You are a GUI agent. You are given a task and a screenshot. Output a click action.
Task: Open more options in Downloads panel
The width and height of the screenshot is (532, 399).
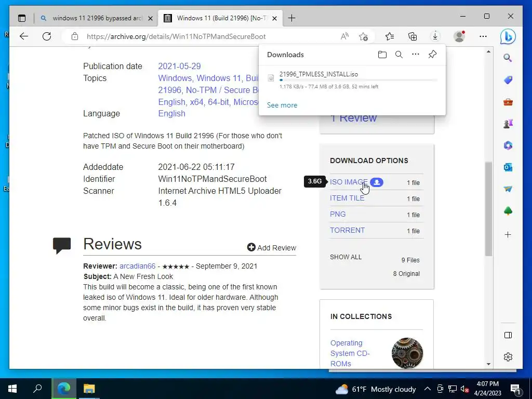tap(416, 54)
